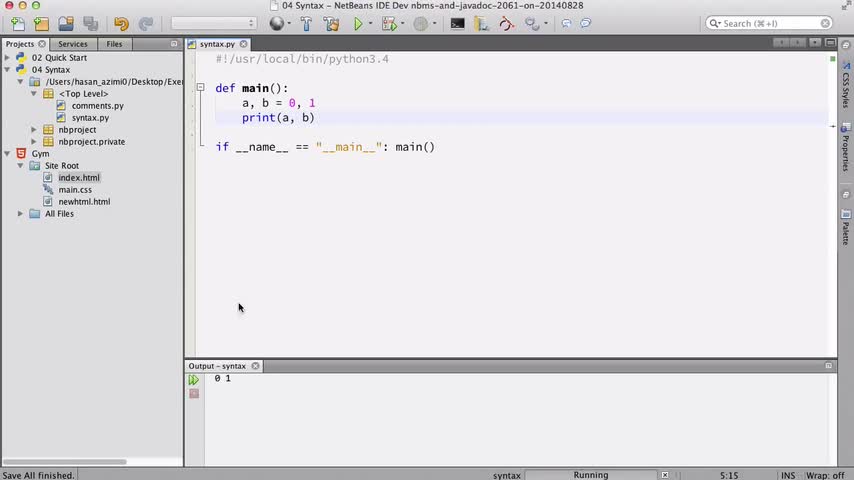Viewport: 854px width, 480px height.
Task: Click the Redo arrow icon
Action: tap(145, 23)
